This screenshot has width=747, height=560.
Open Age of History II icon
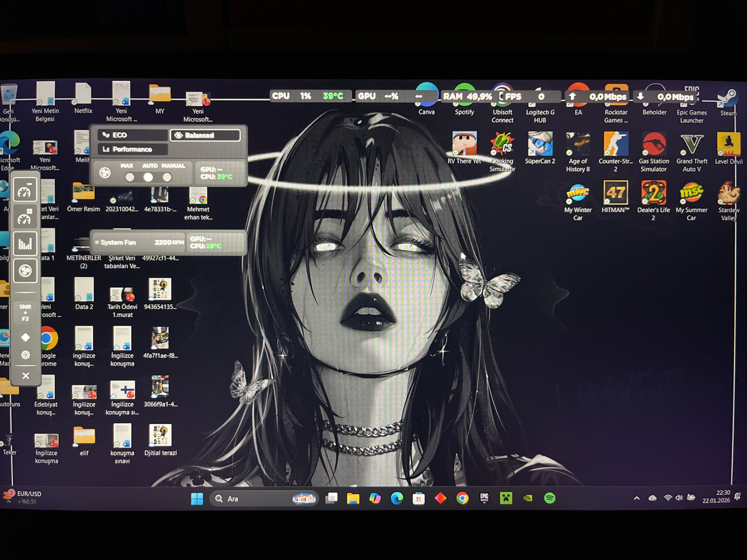[x=578, y=152]
